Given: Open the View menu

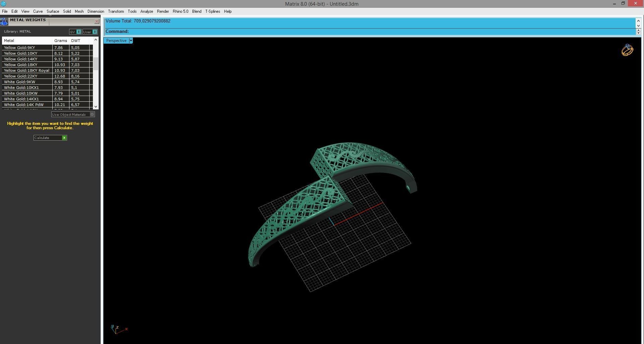Looking at the screenshot, I should click(25, 11).
